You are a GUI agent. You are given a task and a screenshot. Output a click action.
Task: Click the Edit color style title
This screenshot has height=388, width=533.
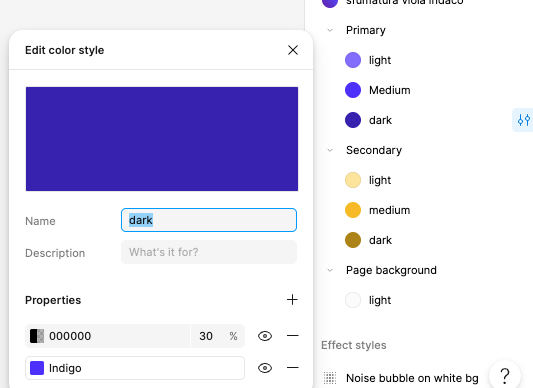[x=65, y=50]
